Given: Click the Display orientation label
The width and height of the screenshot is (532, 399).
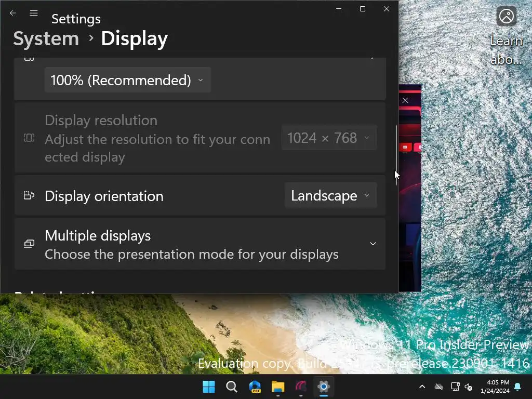Looking at the screenshot, I should point(104,196).
